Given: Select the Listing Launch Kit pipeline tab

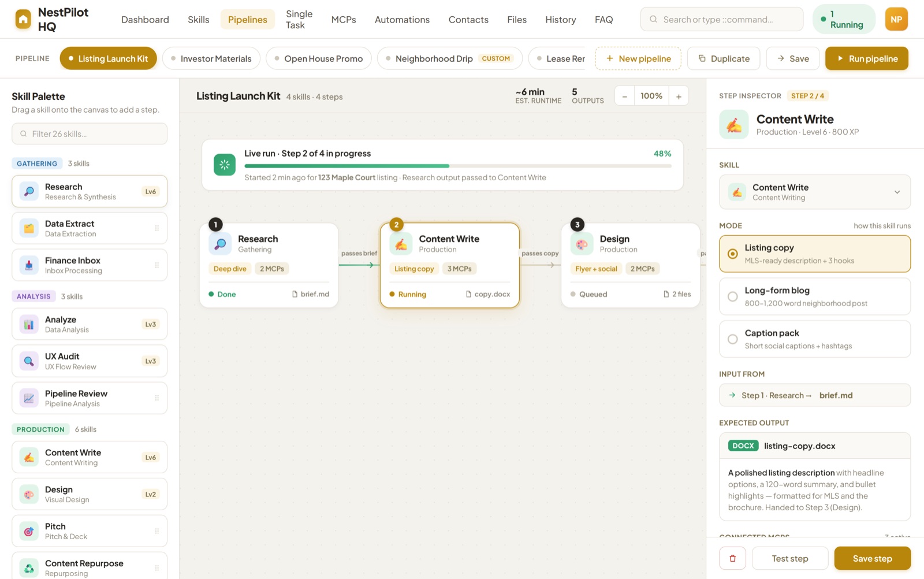Looking at the screenshot, I should [x=109, y=58].
